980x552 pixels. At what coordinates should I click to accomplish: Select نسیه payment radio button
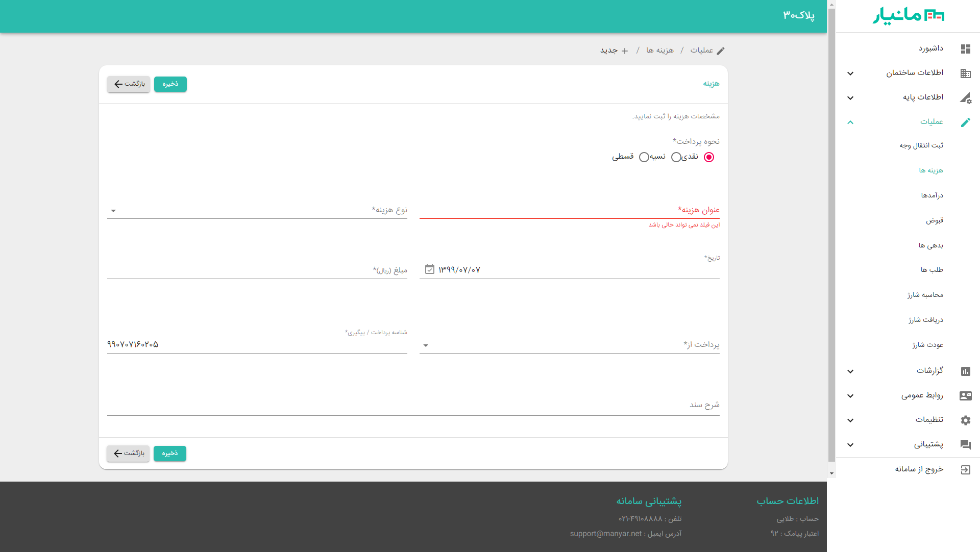coord(676,157)
